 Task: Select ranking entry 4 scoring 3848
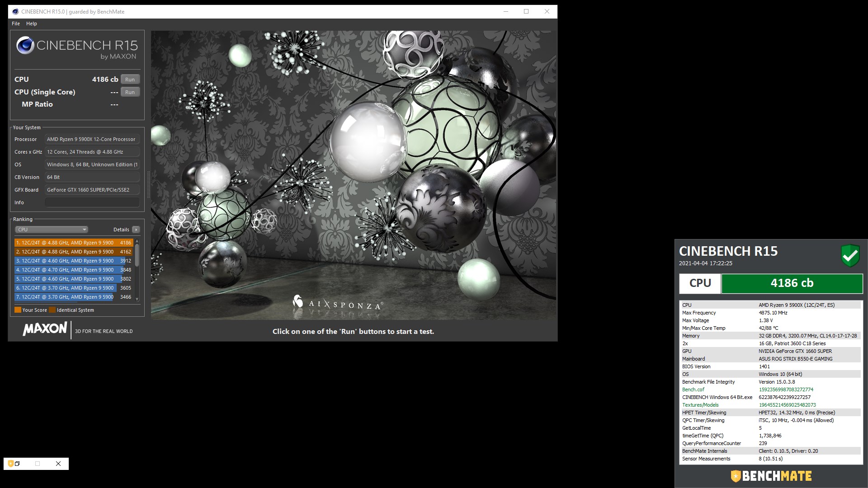pos(74,270)
